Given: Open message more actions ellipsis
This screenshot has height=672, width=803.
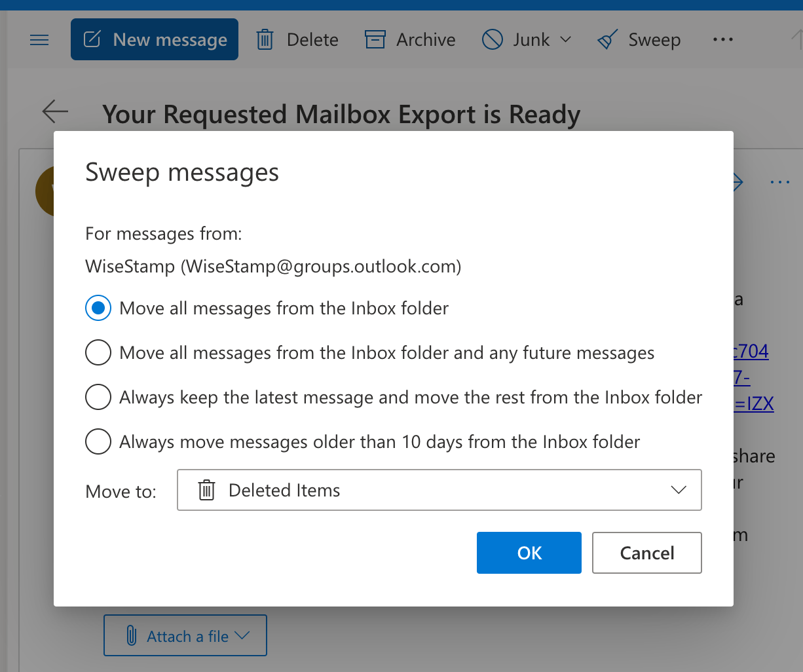Looking at the screenshot, I should point(779,182).
